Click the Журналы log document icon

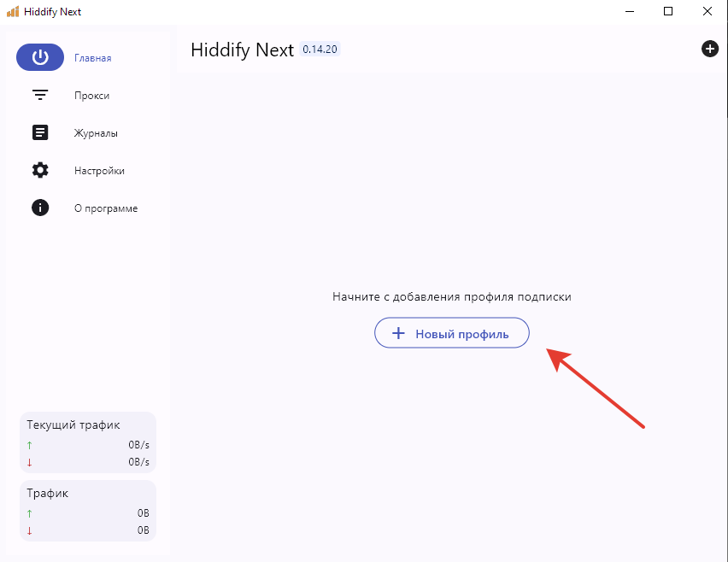point(40,133)
